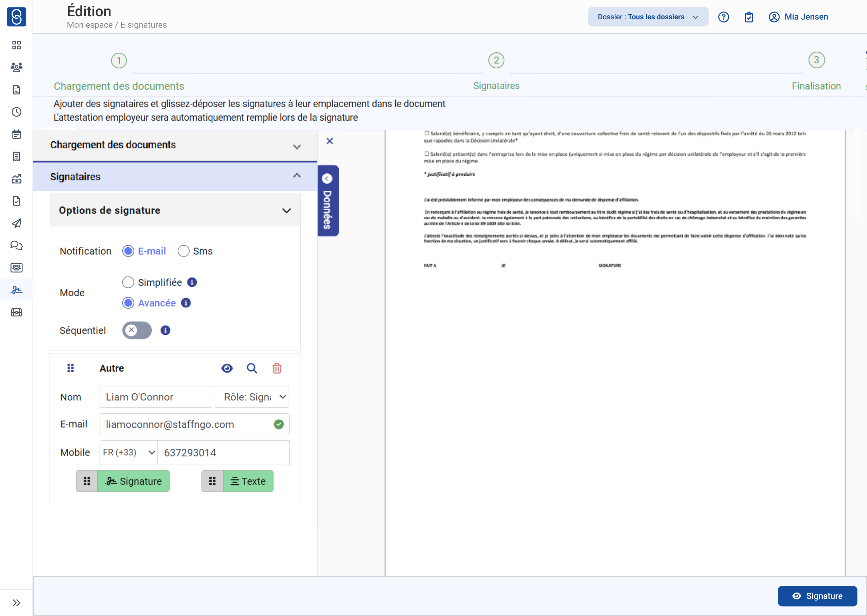The height and width of the screenshot is (616, 867).
Task: Open the checked document icon in sidebar
Action: [x=16, y=201]
